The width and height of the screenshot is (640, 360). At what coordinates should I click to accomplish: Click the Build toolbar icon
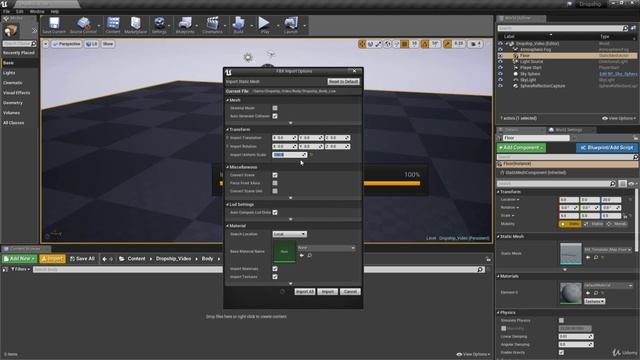click(x=238, y=25)
